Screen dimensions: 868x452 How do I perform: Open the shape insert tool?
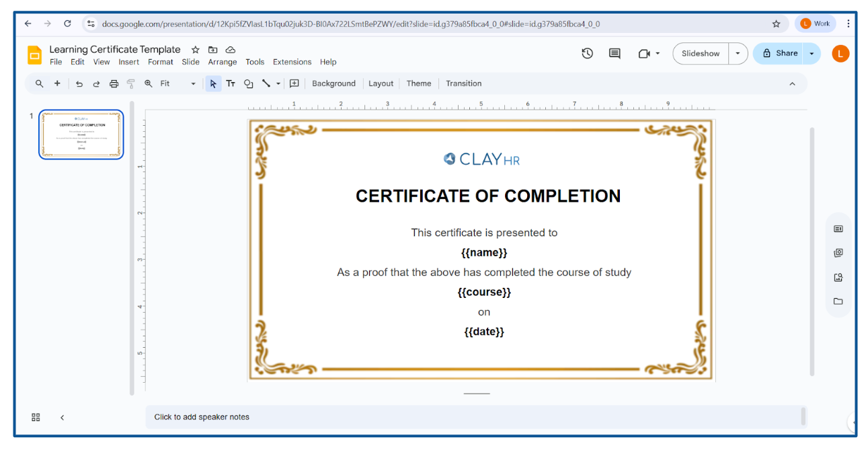coord(248,83)
